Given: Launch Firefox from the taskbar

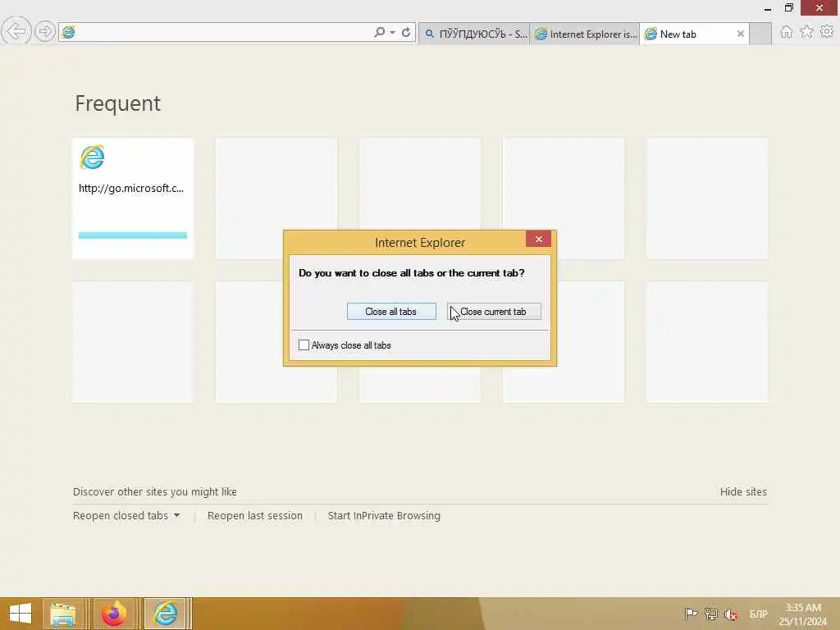Looking at the screenshot, I should click(114, 614).
